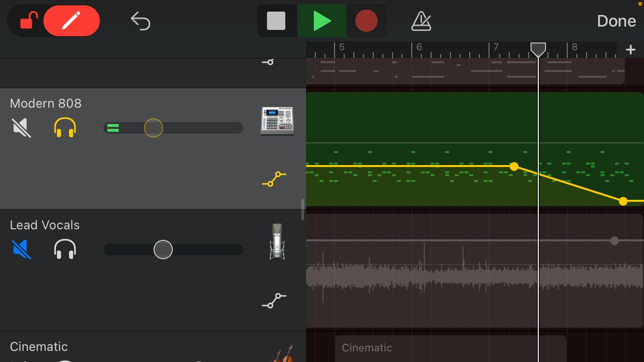This screenshot has height=362, width=644.
Task: Select the Modern 808 track name
Action: point(46,103)
